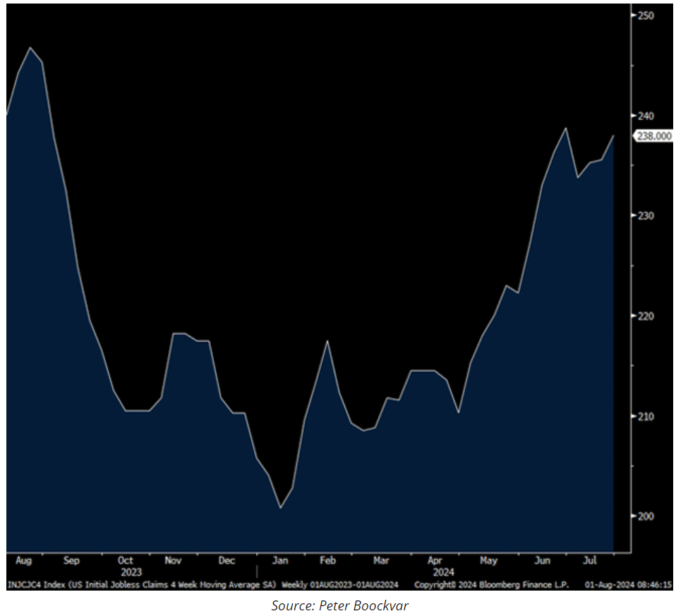The height and width of the screenshot is (616, 676).
Task: Click the Feb month label
Action: [327, 560]
